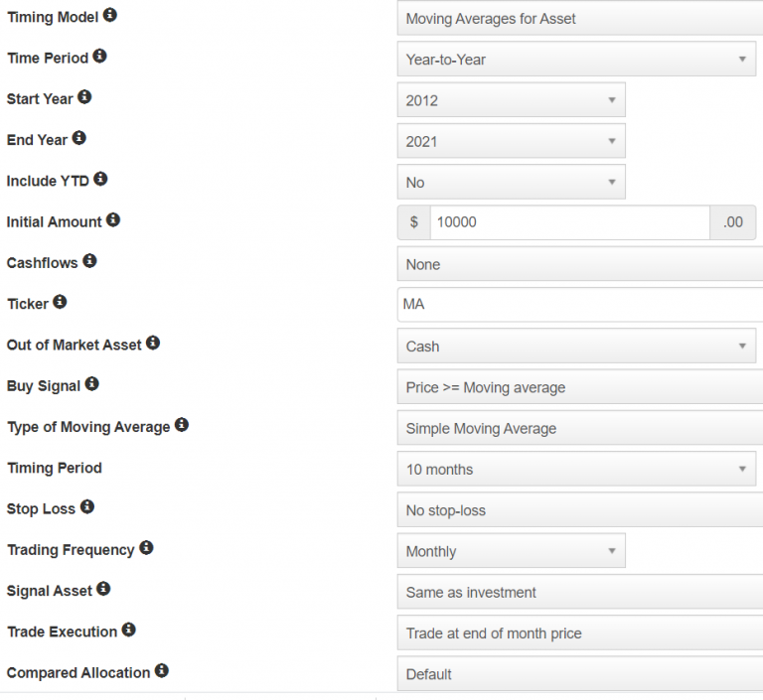763x700 pixels.
Task: Open the Time Period Year-to-Year dropdown
Action: (576, 59)
